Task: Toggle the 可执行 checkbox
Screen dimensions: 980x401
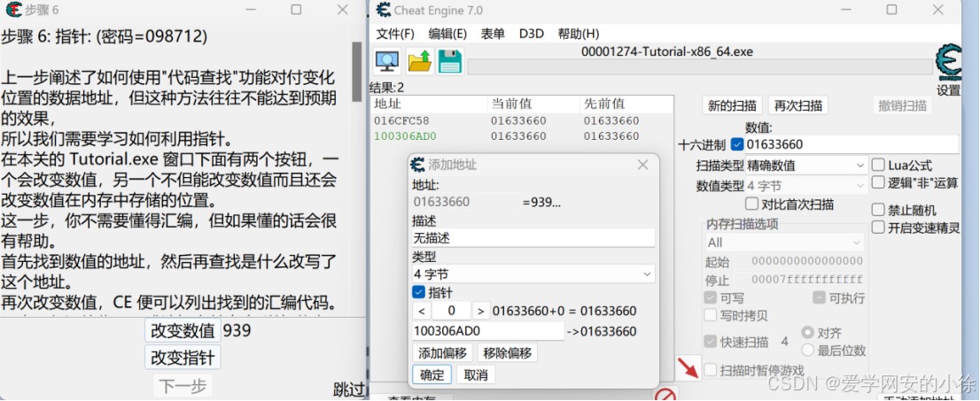Action: click(x=819, y=298)
